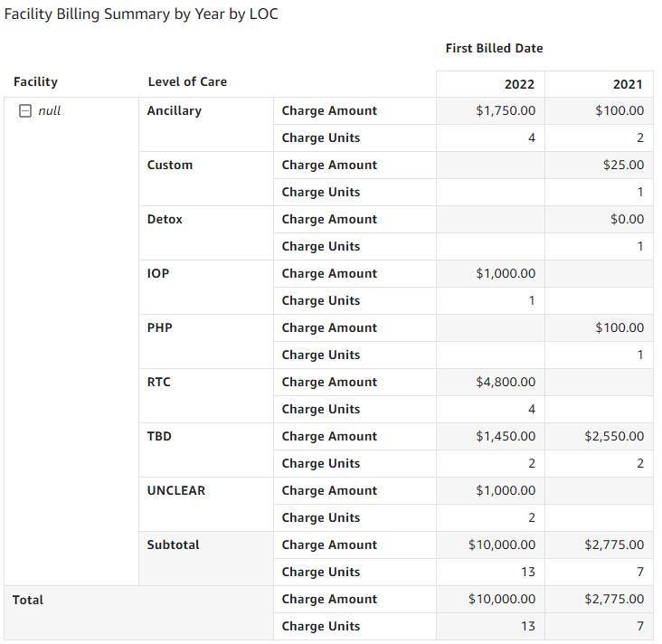The height and width of the screenshot is (644, 662).
Task: Select the UNCLEAR level of care row
Action: tap(176, 491)
